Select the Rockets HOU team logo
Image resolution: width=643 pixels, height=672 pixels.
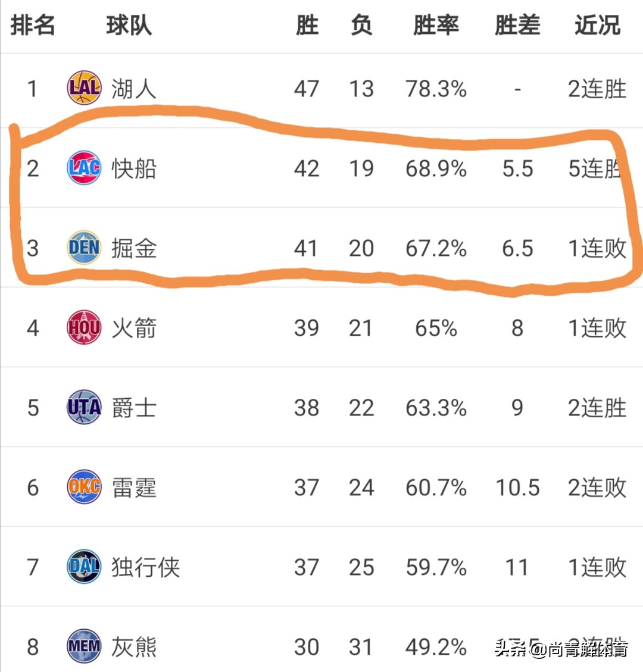click(x=84, y=327)
